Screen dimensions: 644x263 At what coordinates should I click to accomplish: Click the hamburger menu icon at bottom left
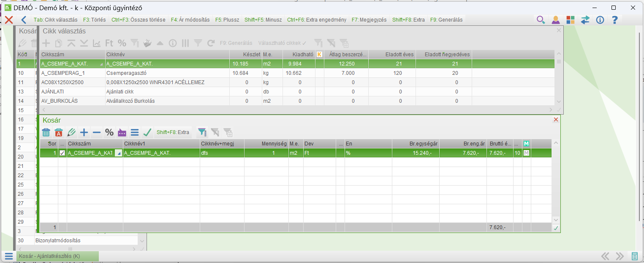tap(9, 256)
